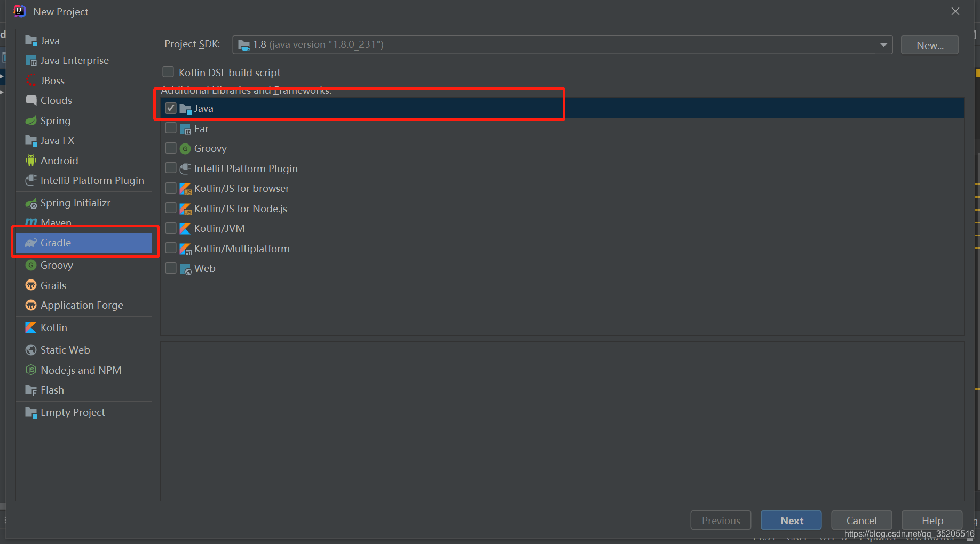Enable Kotlin/JS for Node.js checkbox
980x544 pixels.
point(171,208)
